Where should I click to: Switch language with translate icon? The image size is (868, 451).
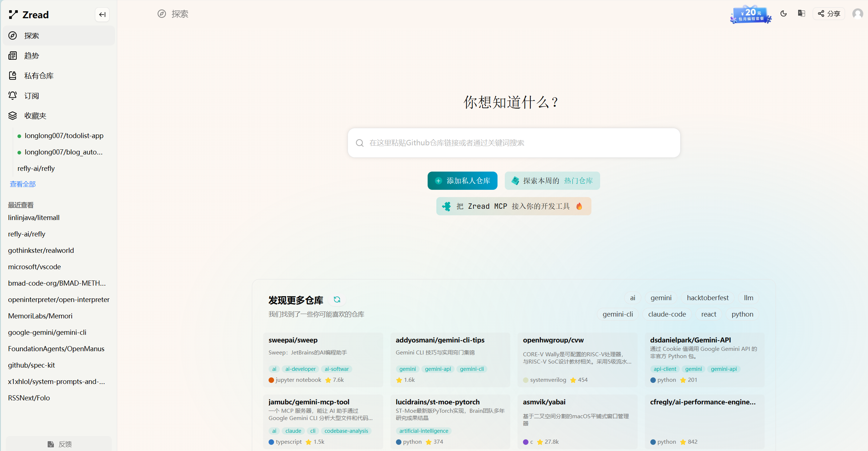tap(801, 13)
